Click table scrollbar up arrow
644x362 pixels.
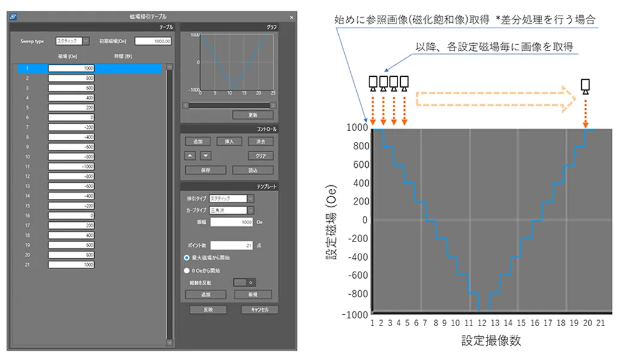[x=169, y=67]
